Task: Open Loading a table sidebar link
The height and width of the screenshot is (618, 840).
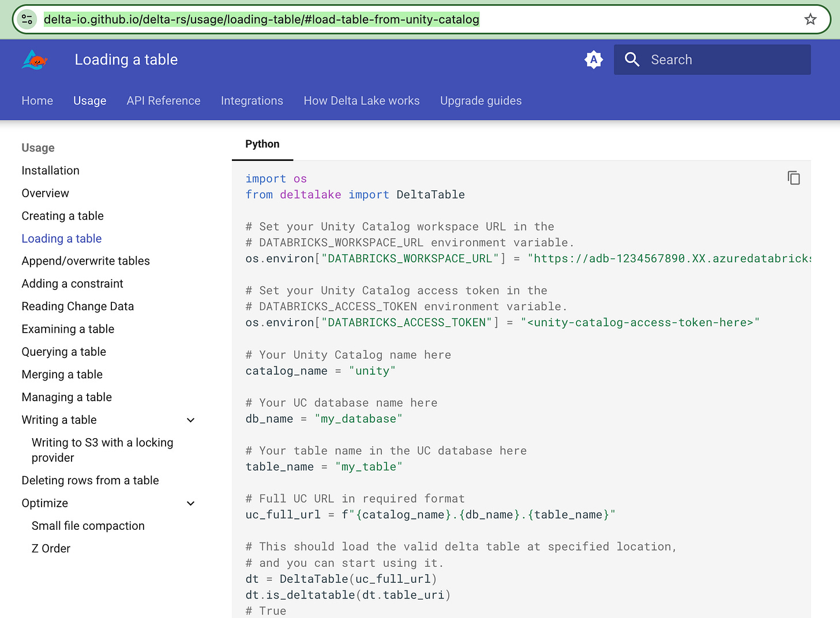Action: (62, 239)
